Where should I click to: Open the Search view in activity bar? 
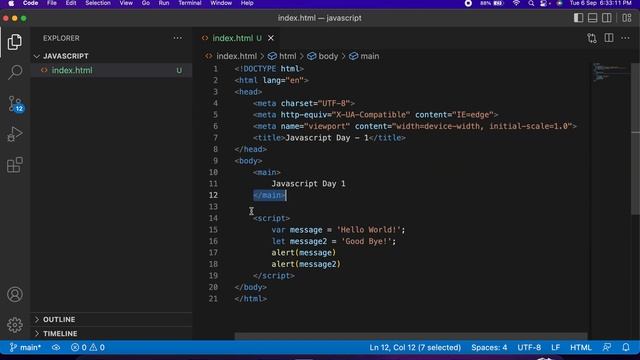15,73
